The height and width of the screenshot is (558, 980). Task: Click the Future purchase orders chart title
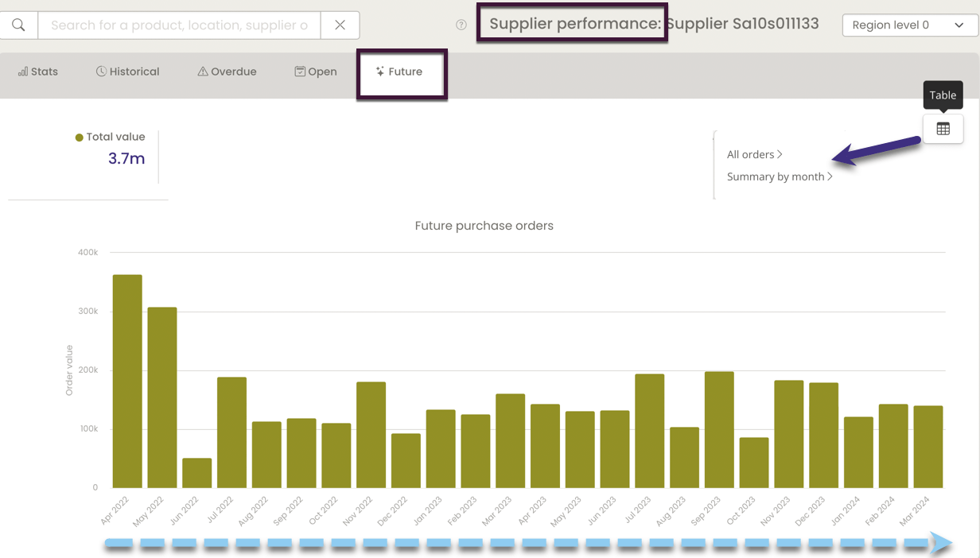point(484,226)
